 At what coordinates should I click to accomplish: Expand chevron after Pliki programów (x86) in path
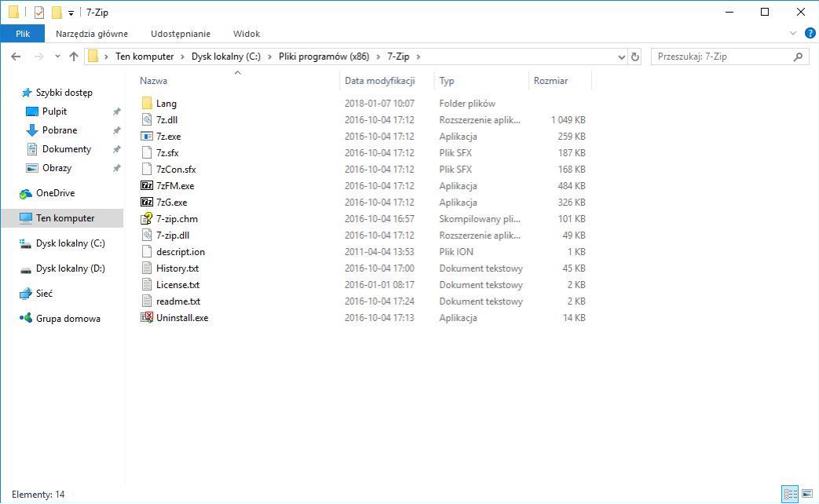click(378, 57)
